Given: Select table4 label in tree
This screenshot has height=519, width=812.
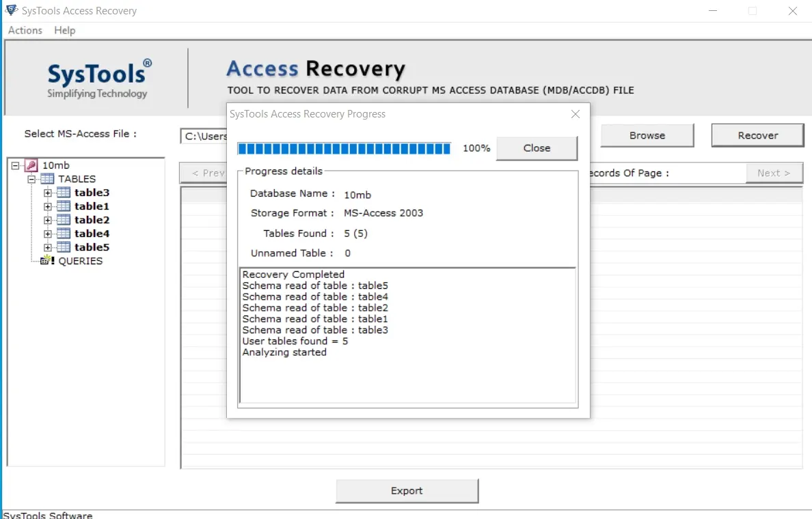Looking at the screenshot, I should point(92,234).
